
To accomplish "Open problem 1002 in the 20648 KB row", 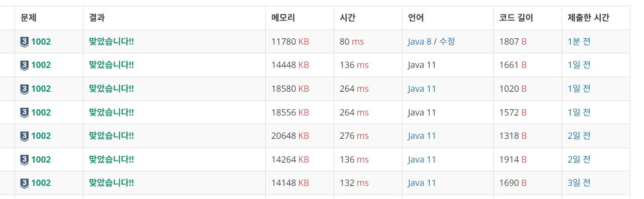I will (x=41, y=136).
